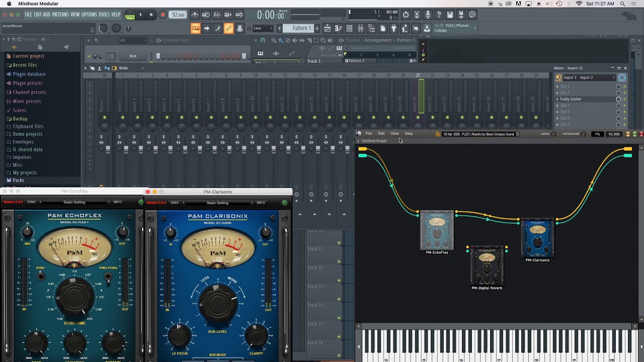Open Clarisonix Basic Setting preset selector
644x362 pixels.
(218, 203)
